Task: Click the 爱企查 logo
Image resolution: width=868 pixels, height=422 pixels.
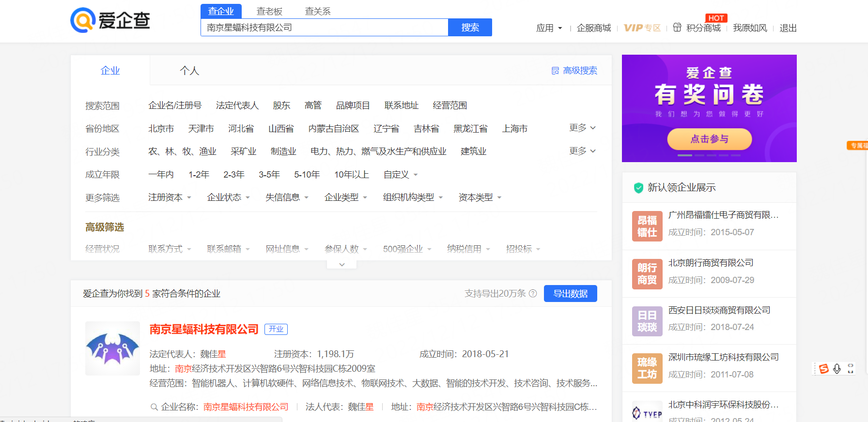Action: coord(110,20)
